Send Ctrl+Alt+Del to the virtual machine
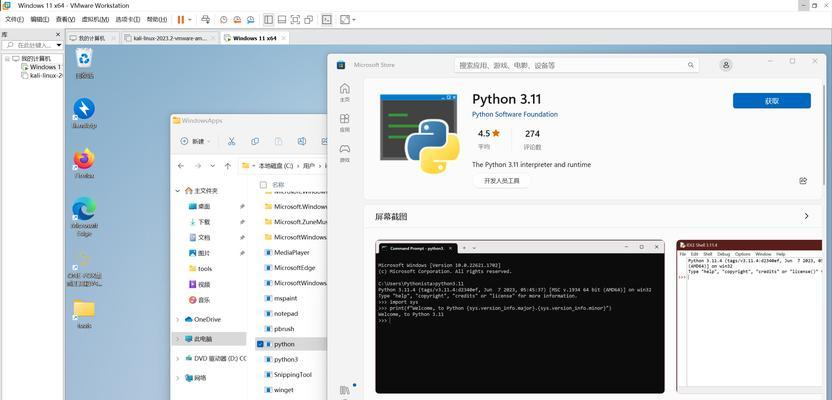The image size is (832, 400). (206, 20)
